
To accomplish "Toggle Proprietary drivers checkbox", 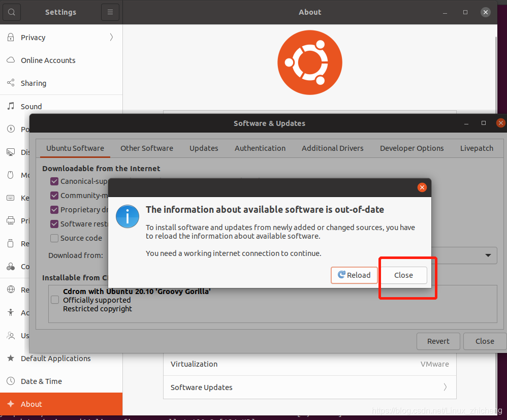I will (x=54, y=210).
